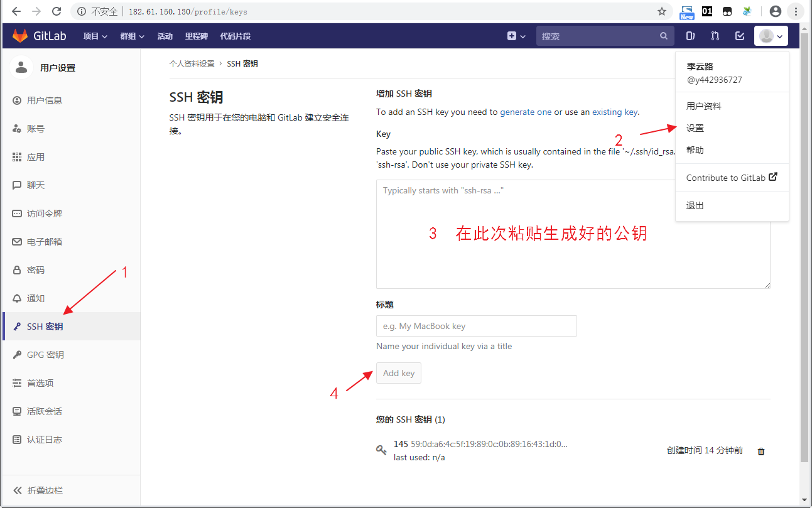Image resolution: width=812 pixels, height=508 pixels.
Task: Collapse sidebar via 折叠边栏
Action: (44, 490)
